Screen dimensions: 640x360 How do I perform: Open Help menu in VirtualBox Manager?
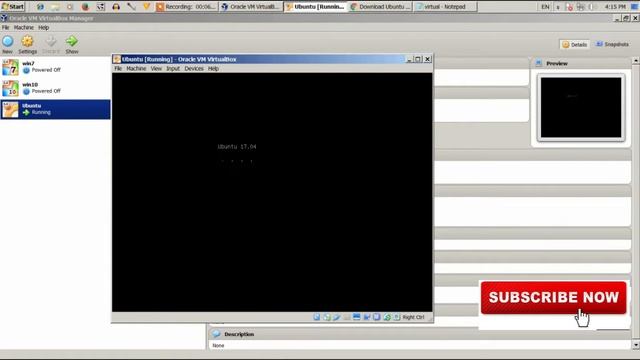[44, 27]
